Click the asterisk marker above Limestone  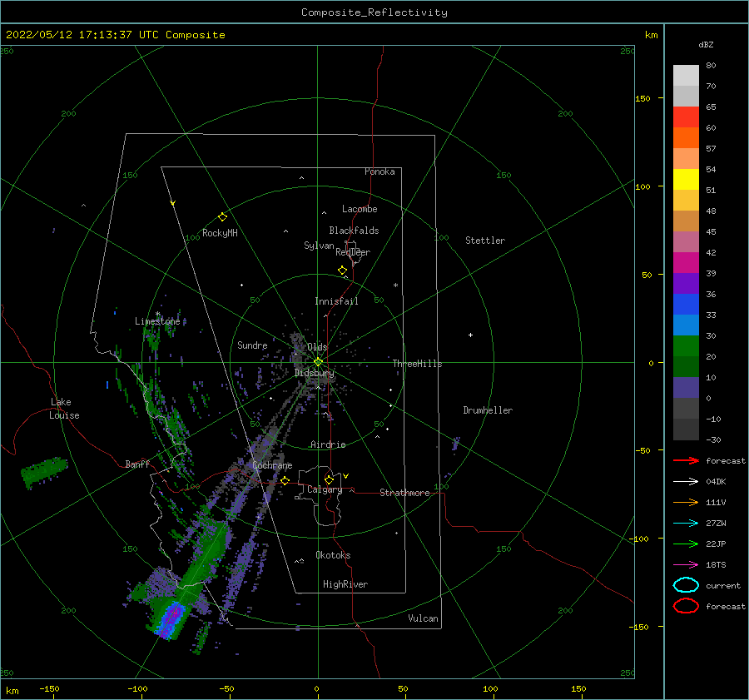[x=157, y=314]
